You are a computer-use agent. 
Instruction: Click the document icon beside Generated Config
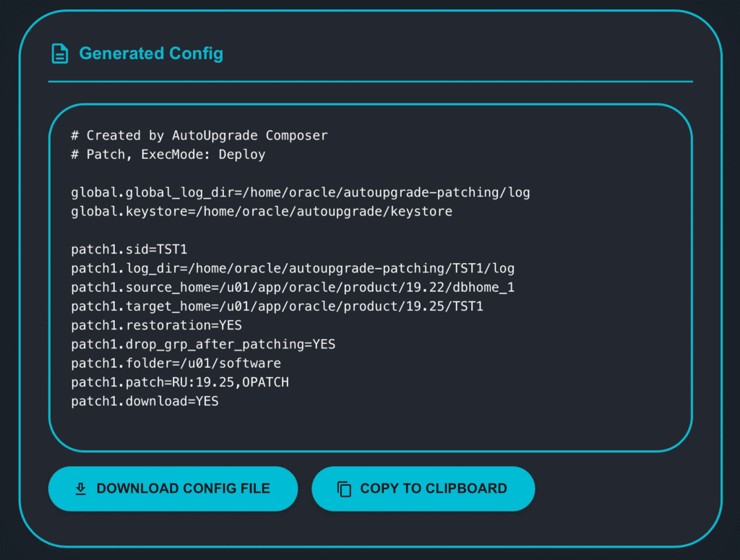point(60,53)
